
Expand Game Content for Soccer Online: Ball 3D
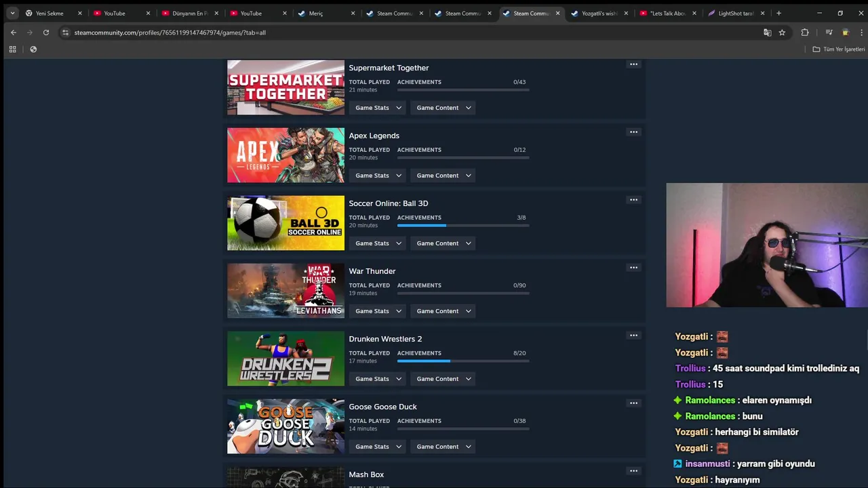point(443,243)
